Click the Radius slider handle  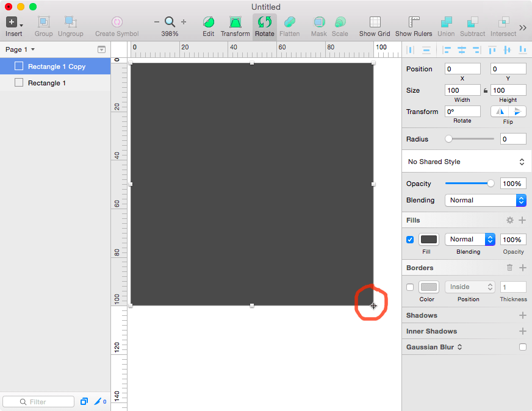tap(448, 138)
